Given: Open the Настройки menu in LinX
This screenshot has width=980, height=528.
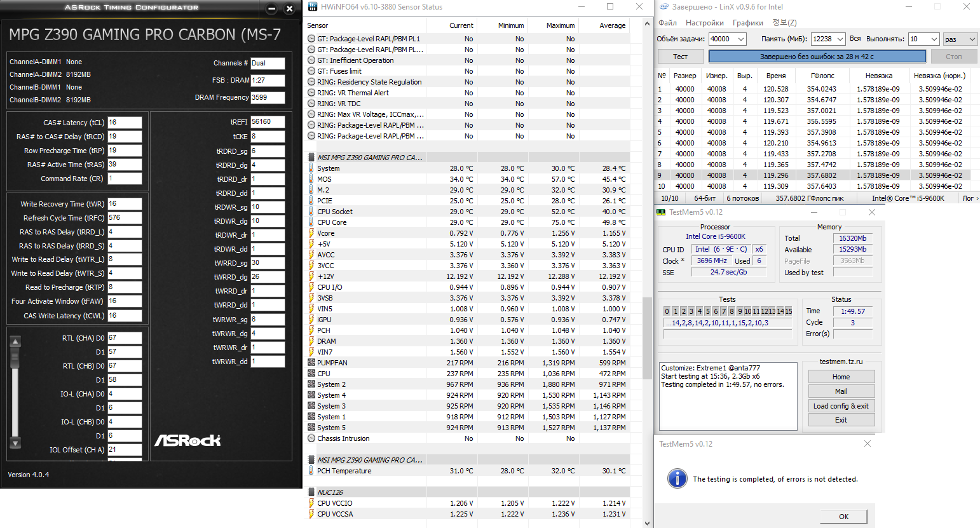Looking at the screenshot, I should click(705, 23).
